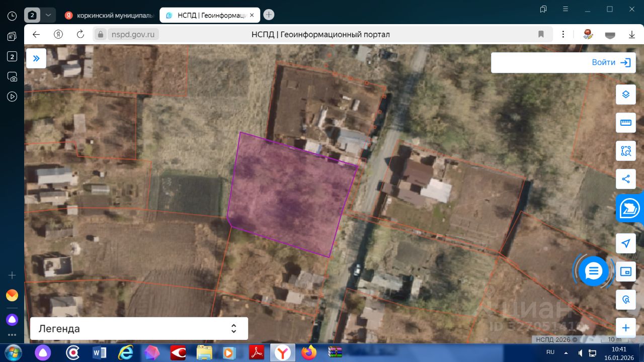Switch to the коркинский муниципальный tab
Screen dimensions: 644x362
(110, 15)
